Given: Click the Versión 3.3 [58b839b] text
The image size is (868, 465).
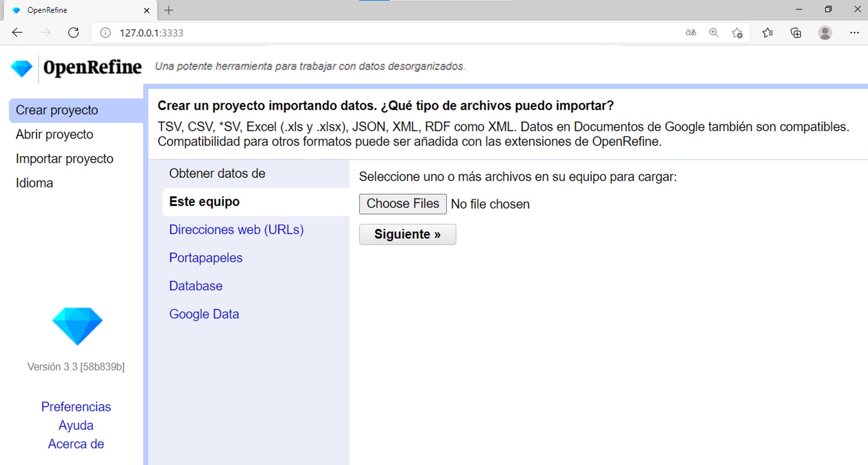Looking at the screenshot, I should pos(76,366).
